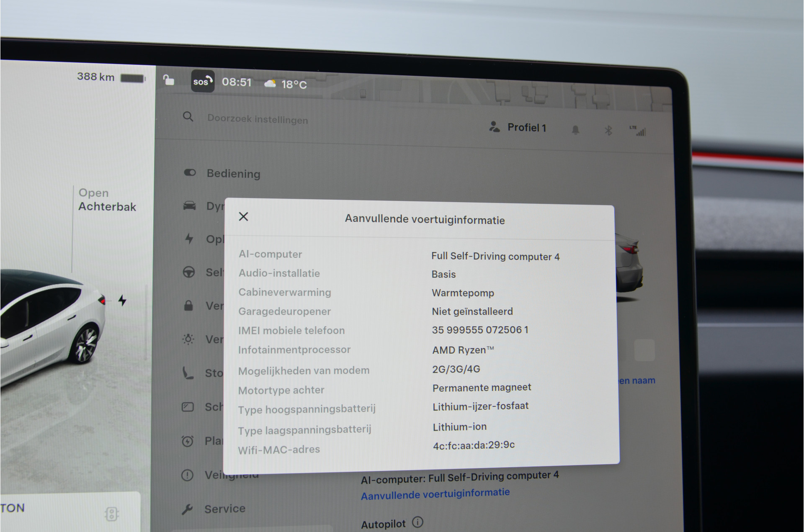Tap the 'IMEI mobiele telefoon' label

(x=291, y=330)
